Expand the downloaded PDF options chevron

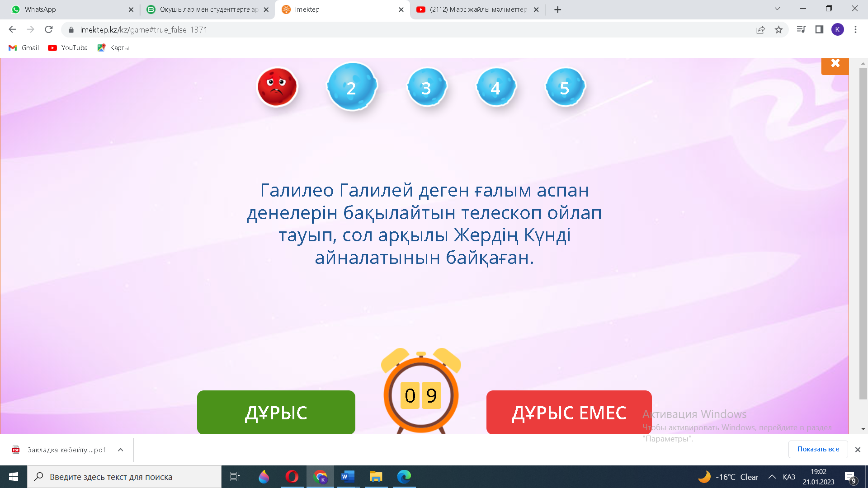pyautogui.click(x=120, y=450)
